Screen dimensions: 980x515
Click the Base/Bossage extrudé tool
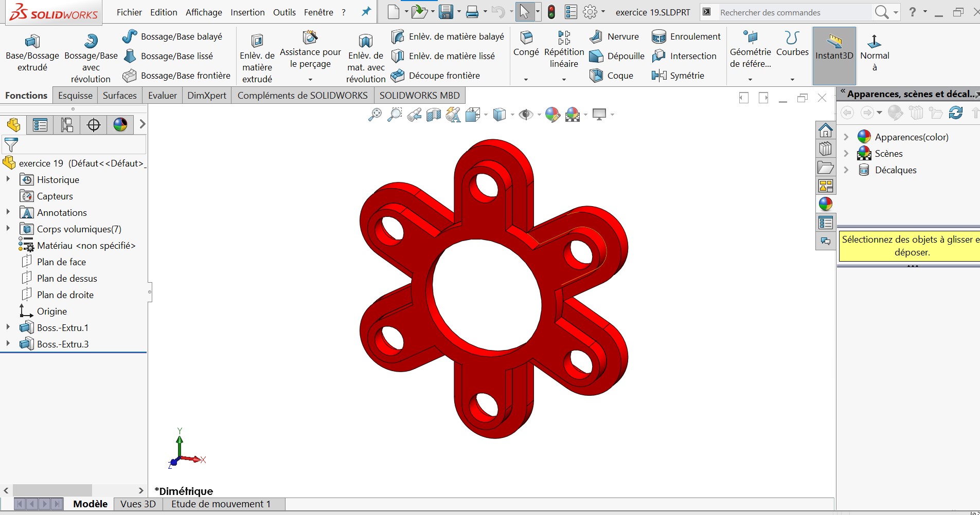(32, 53)
